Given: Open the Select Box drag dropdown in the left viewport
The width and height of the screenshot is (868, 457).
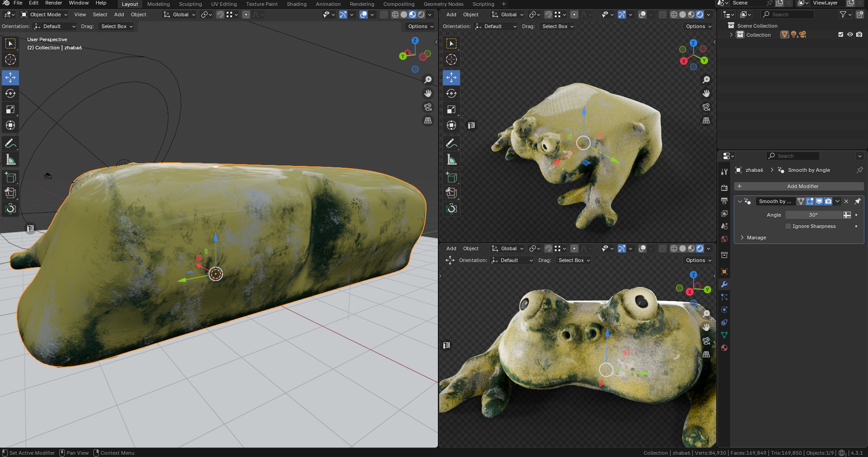Looking at the screenshot, I should (117, 26).
